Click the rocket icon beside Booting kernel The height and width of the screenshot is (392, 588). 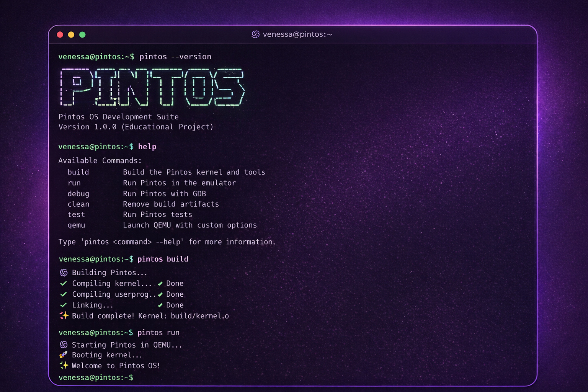click(64, 355)
